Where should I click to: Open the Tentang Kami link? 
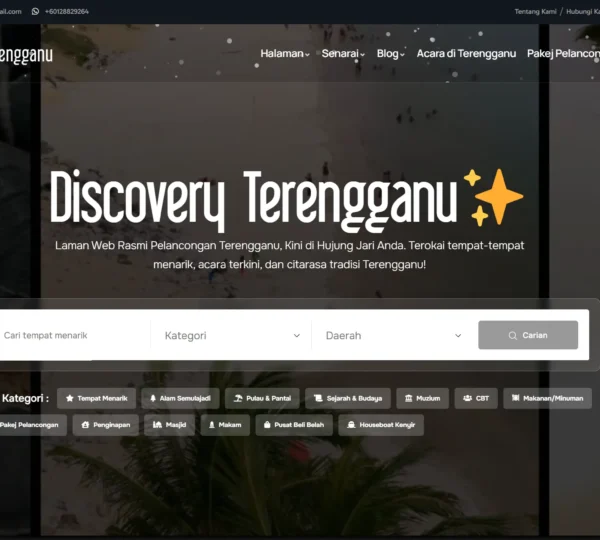click(x=535, y=11)
